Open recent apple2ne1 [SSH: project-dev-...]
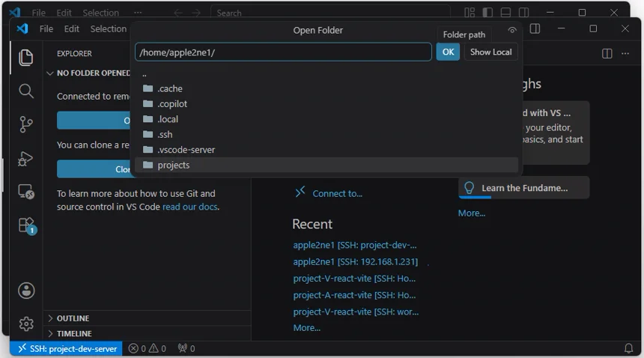The height and width of the screenshot is (358, 644). click(355, 245)
